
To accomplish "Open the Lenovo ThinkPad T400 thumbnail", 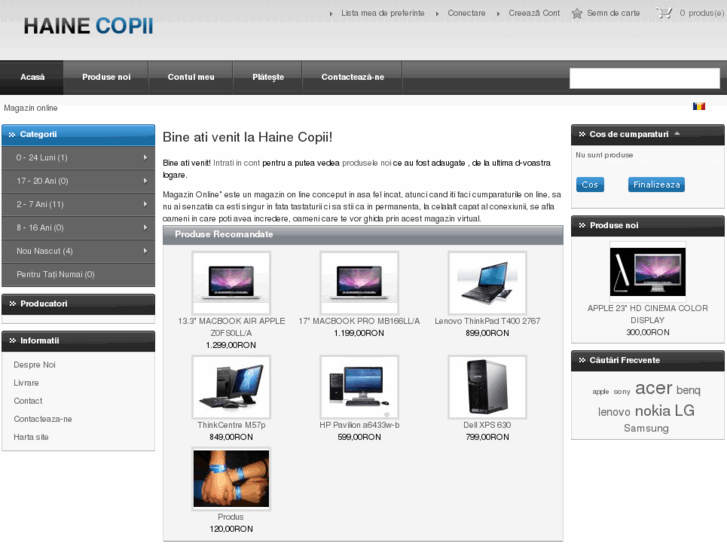I will coord(487,283).
